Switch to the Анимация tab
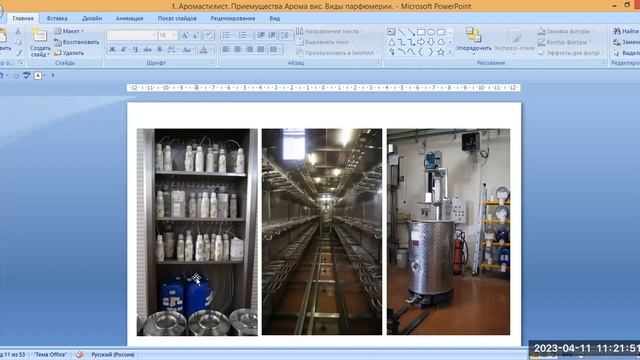The image size is (640, 360). [129, 18]
